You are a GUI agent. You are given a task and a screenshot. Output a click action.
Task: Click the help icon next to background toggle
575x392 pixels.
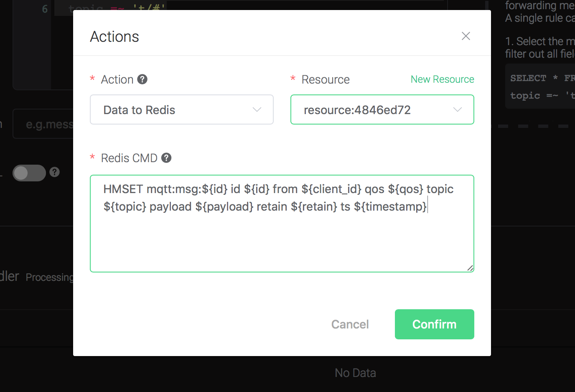point(55,172)
